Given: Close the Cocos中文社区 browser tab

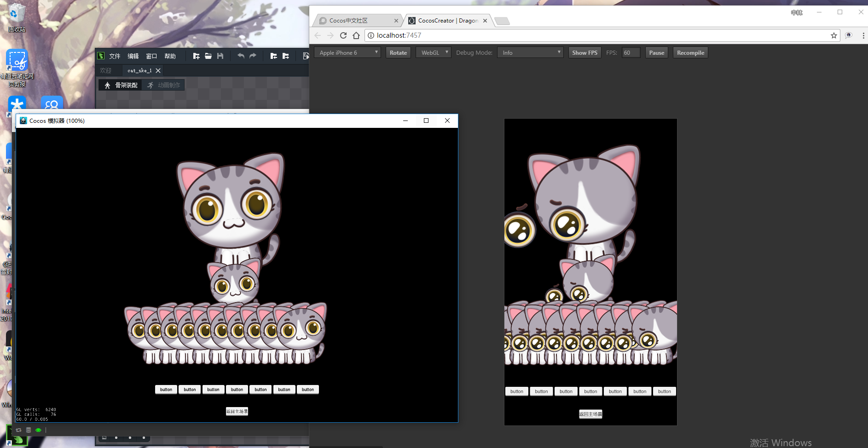Looking at the screenshot, I should 396,21.
